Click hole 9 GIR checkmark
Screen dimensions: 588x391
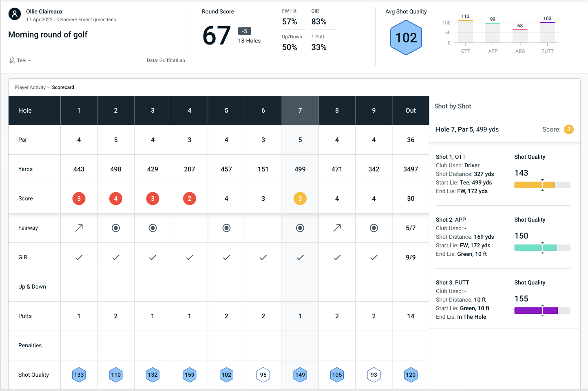click(x=374, y=257)
